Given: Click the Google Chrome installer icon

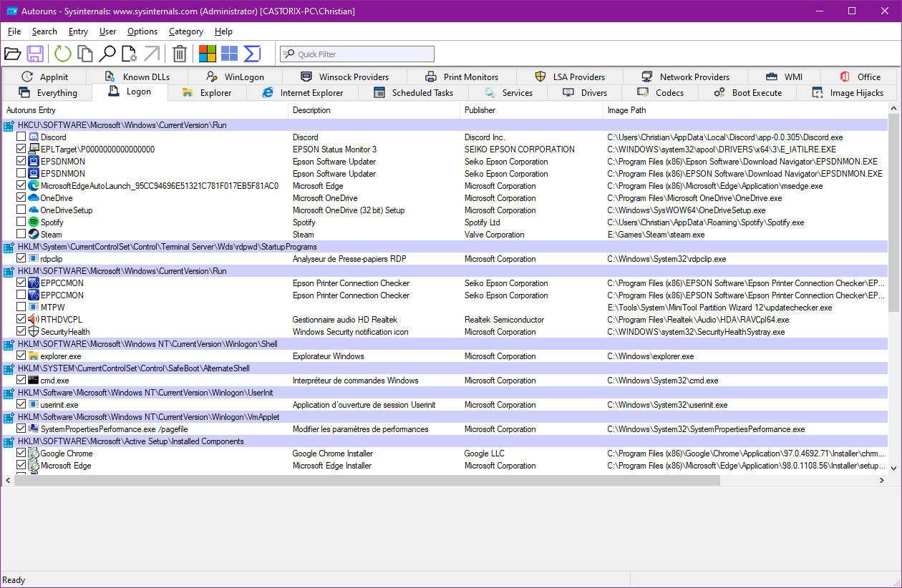Looking at the screenshot, I should (33, 454).
